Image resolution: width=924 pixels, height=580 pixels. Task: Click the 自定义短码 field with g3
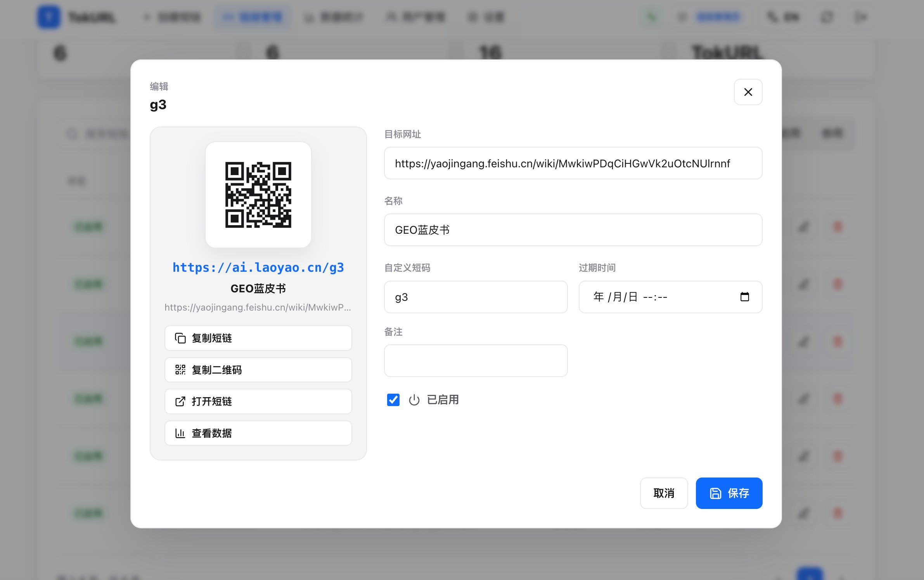[476, 297]
